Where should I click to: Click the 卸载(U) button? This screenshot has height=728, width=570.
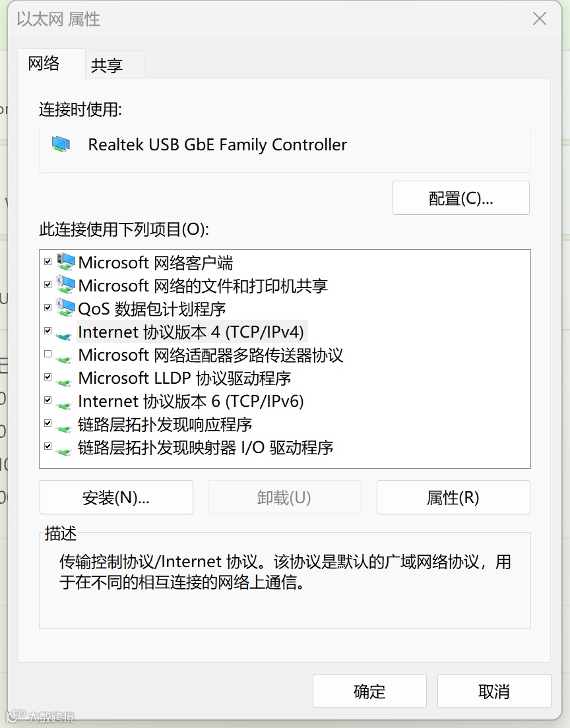pyautogui.click(x=284, y=497)
